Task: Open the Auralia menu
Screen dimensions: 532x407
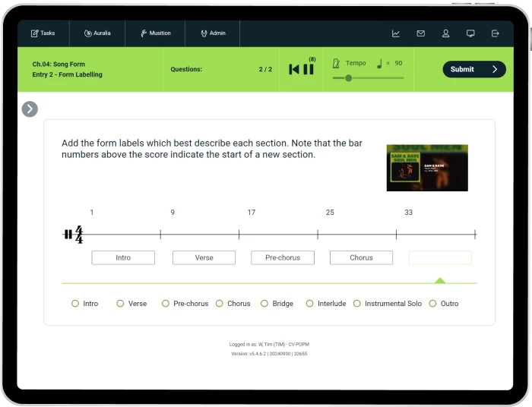Action: (x=97, y=33)
